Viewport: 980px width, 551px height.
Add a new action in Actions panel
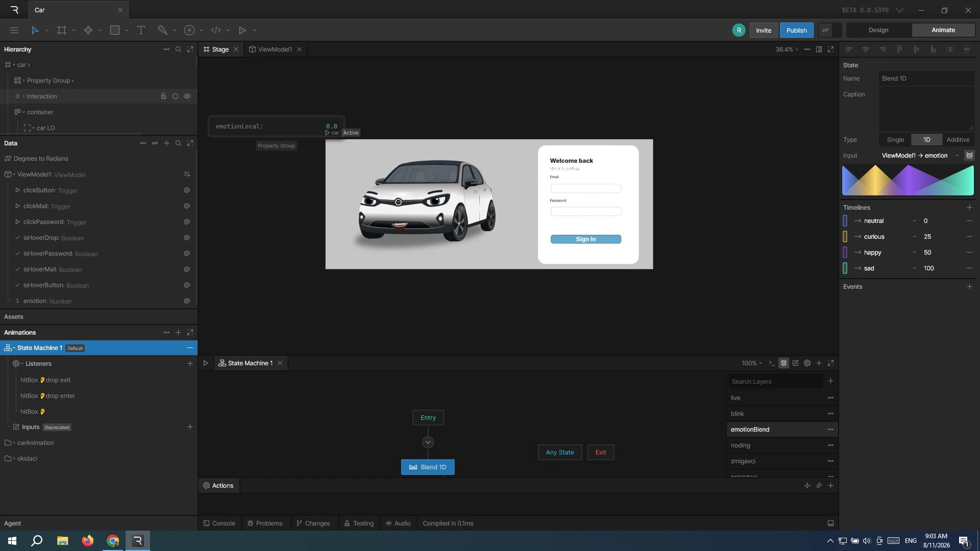[830, 486]
